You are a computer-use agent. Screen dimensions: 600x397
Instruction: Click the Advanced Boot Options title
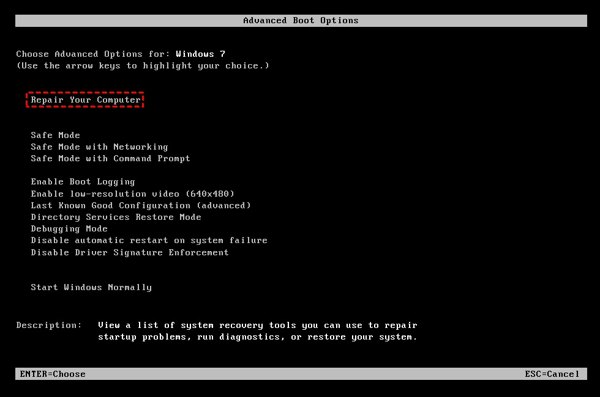click(x=301, y=21)
